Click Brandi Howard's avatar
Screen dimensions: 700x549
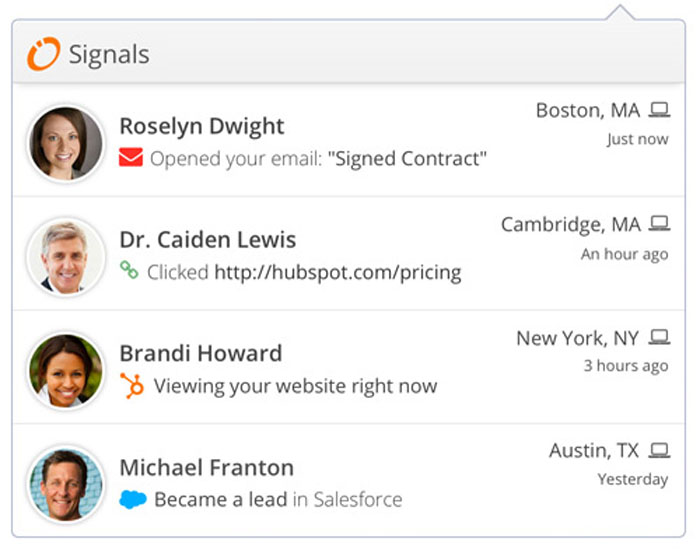[x=66, y=371]
